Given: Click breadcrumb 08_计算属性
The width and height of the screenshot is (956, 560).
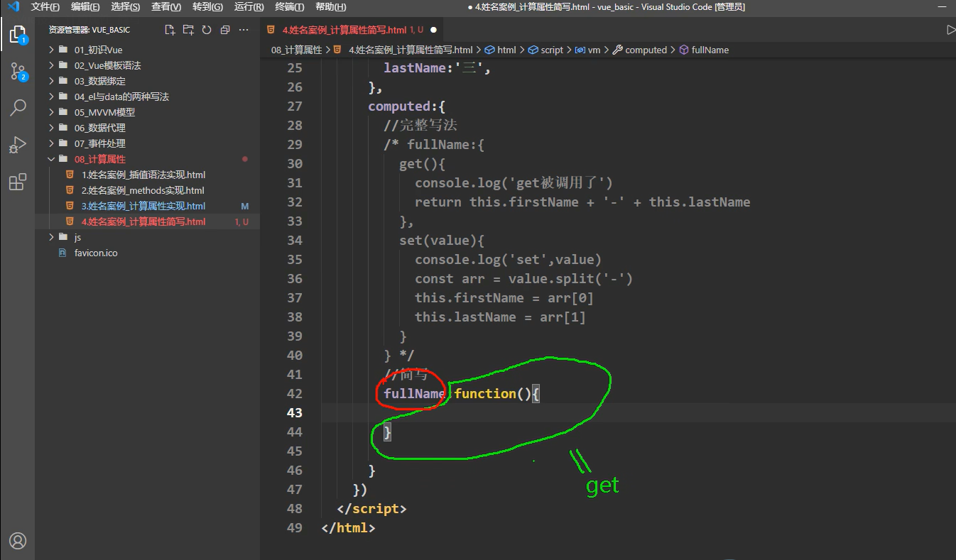Looking at the screenshot, I should tap(297, 50).
